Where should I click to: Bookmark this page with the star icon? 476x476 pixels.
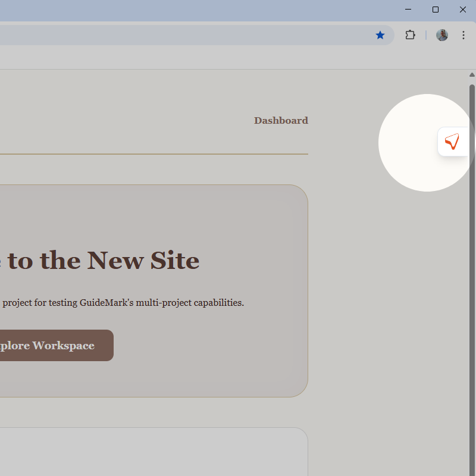(x=380, y=35)
